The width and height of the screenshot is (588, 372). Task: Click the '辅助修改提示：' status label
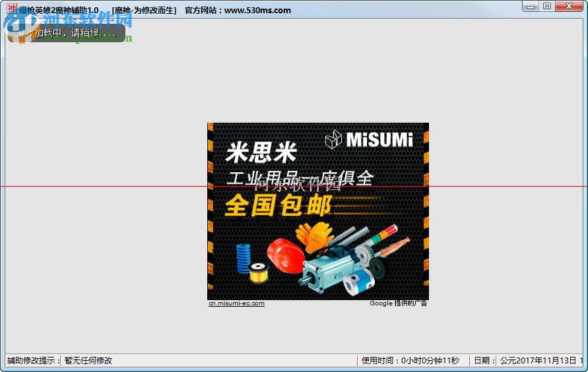(x=34, y=360)
